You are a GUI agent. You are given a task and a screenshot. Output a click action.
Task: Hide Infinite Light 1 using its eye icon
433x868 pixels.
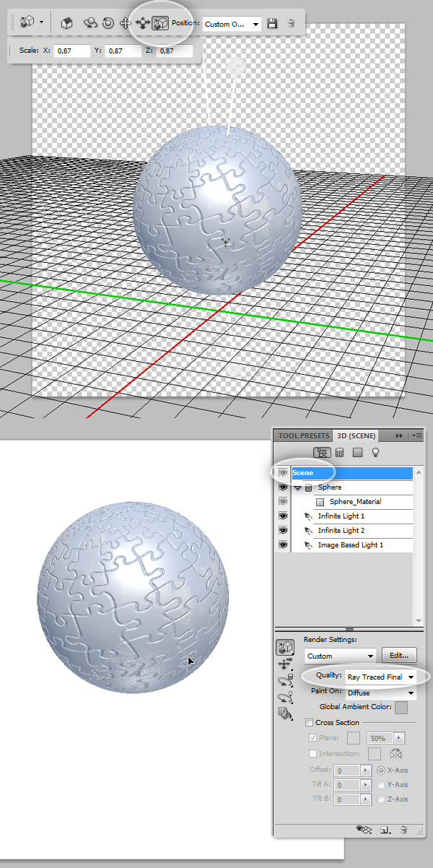[283, 516]
